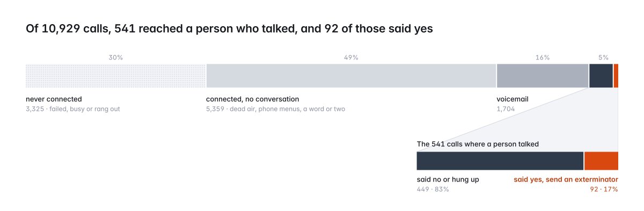The width and height of the screenshot is (644, 211).
Task: Select the light gray connected, no conversation segment
Action: click(x=351, y=76)
